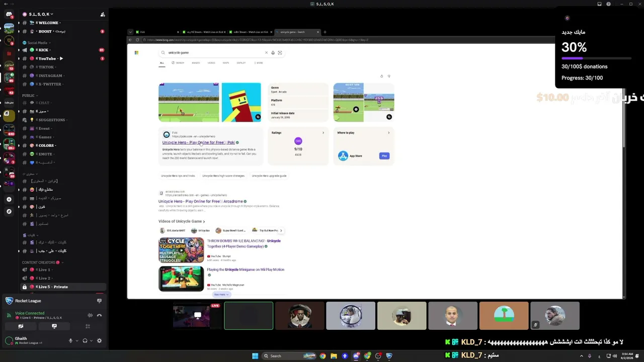Click Unicycle Hero high score strategies chip

click(223, 176)
